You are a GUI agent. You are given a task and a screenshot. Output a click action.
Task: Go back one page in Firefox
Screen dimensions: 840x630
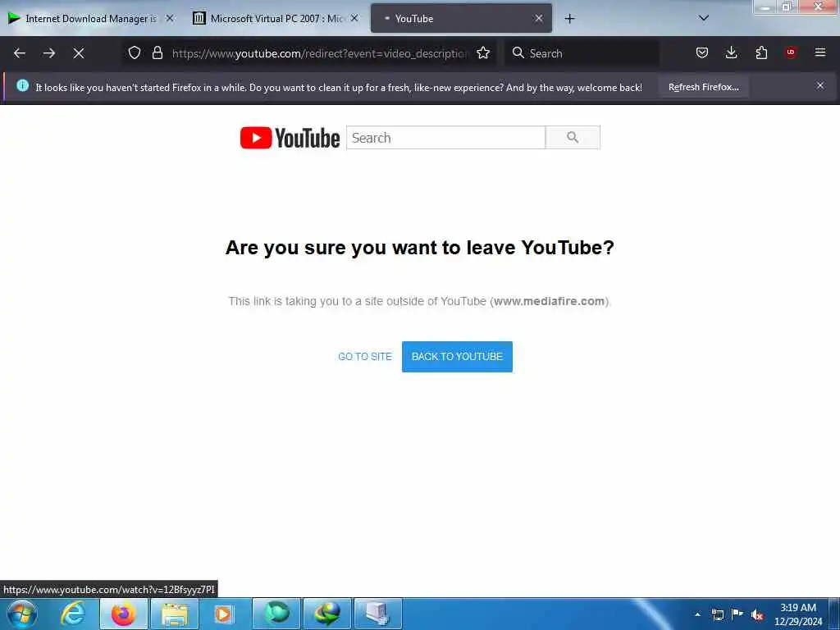point(20,53)
